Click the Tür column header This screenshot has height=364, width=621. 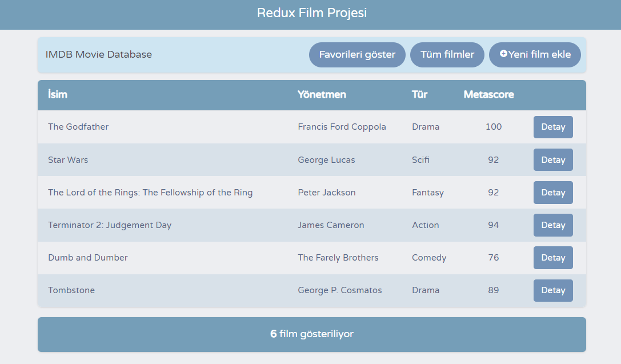click(419, 94)
